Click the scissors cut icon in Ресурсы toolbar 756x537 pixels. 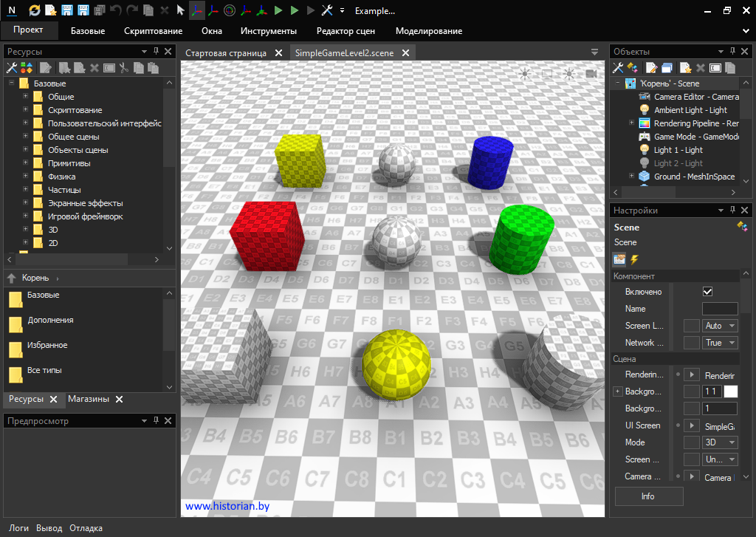[x=124, y=68]
